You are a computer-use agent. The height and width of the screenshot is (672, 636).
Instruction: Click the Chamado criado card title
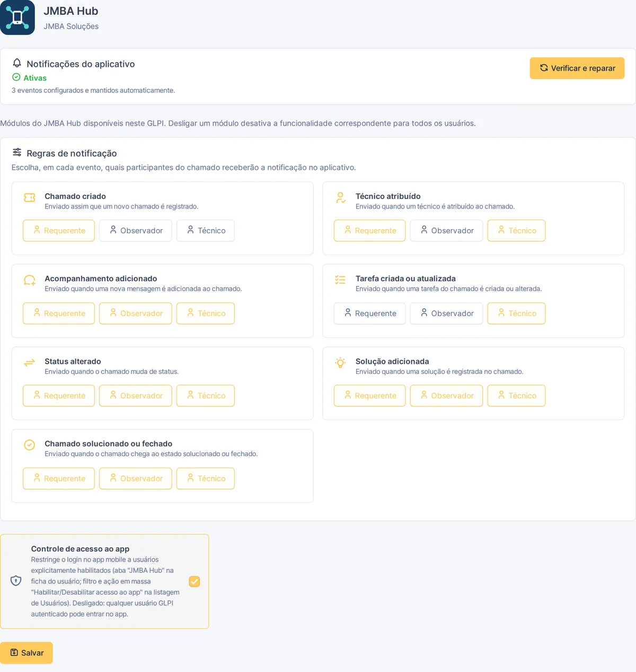point(75,196)
